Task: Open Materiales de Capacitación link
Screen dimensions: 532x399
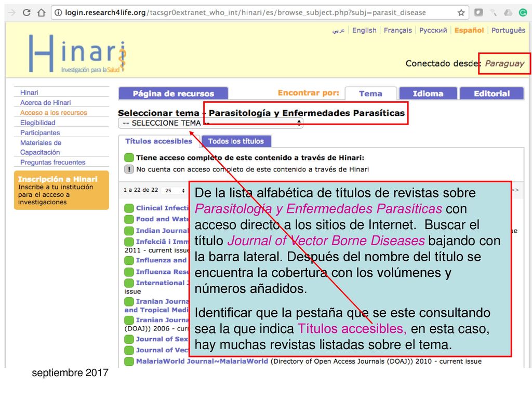Action: [41, 148]
